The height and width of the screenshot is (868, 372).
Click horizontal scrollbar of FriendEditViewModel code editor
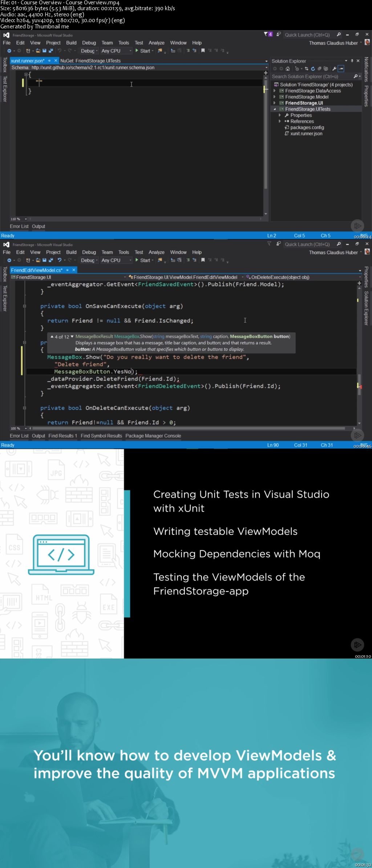click(189, 428)
